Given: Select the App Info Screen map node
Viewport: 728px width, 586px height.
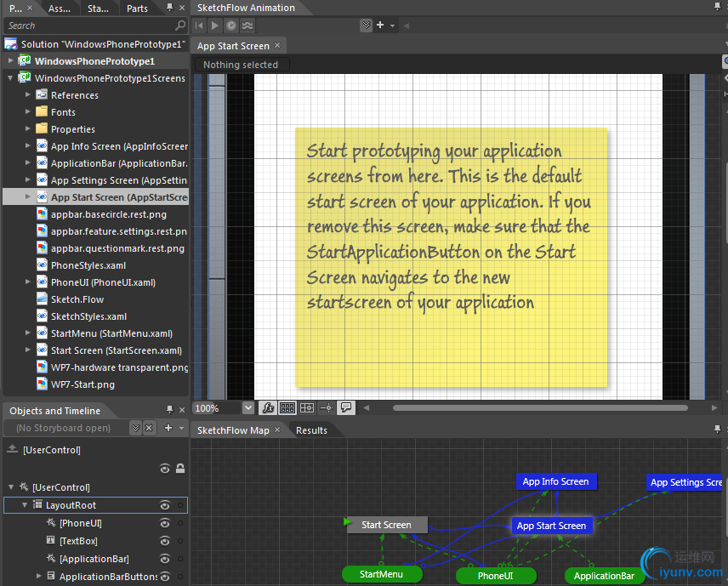Looking at the screenshot, I should (555, 481).
